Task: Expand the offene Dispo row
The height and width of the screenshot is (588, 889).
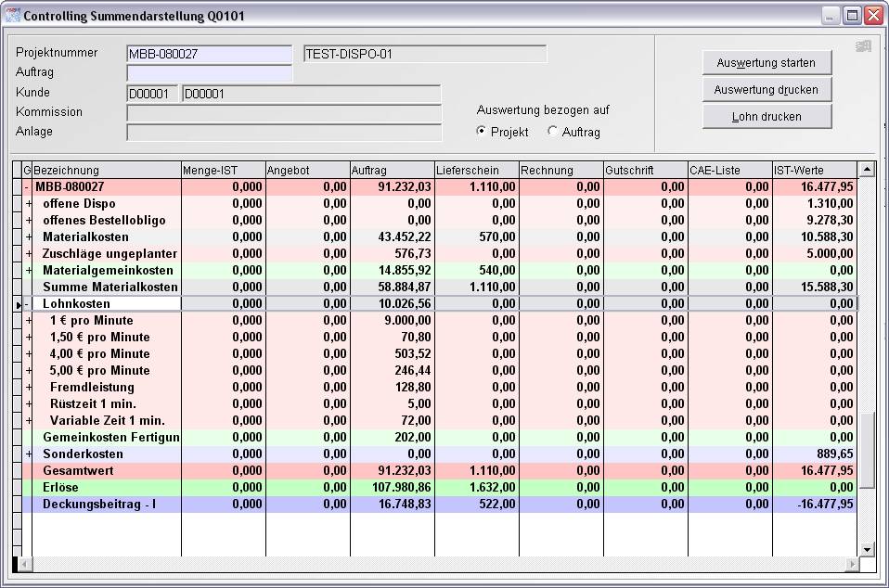Action: click(28, 204)
